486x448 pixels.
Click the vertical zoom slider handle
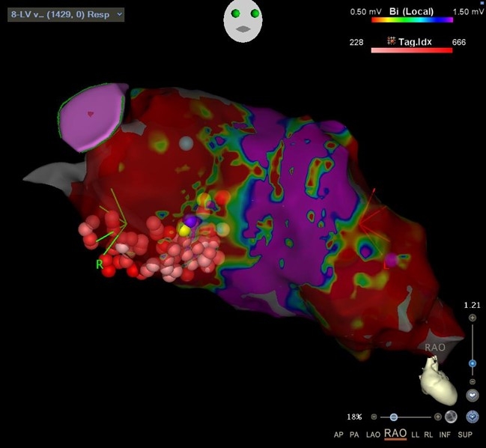[x=472, y=363]
